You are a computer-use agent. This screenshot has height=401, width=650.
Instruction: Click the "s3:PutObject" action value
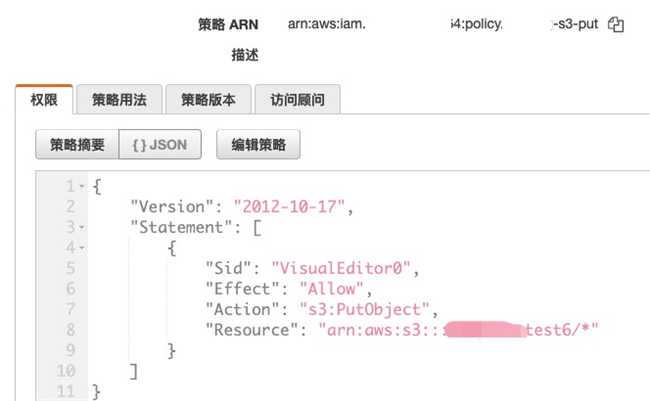click(x=364, y=309)
